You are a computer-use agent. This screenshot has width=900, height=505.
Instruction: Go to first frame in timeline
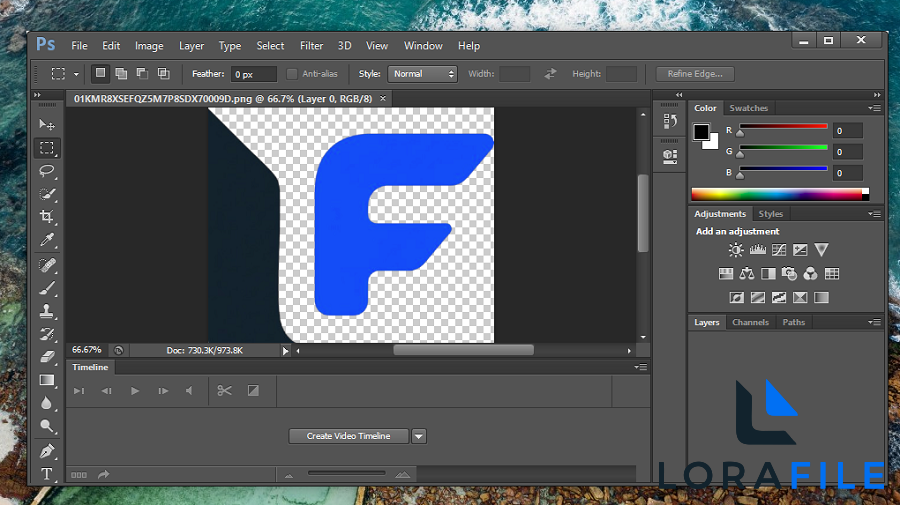(x=79, y=391)
